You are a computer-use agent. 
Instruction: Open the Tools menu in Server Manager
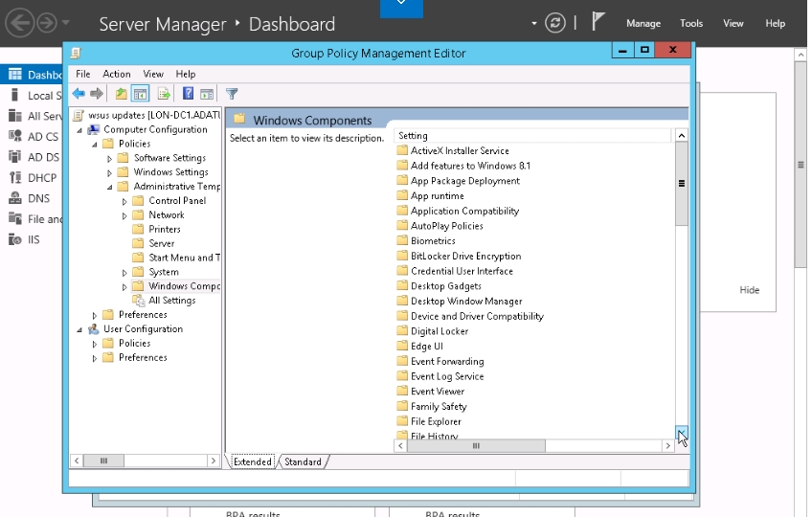coord(690,23)
